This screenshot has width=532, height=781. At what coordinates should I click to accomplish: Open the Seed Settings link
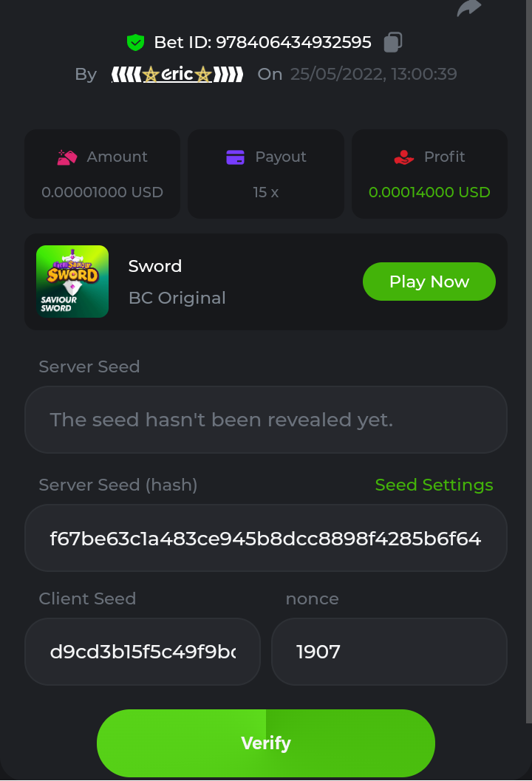pyautogui.click(x=434, y=485)
